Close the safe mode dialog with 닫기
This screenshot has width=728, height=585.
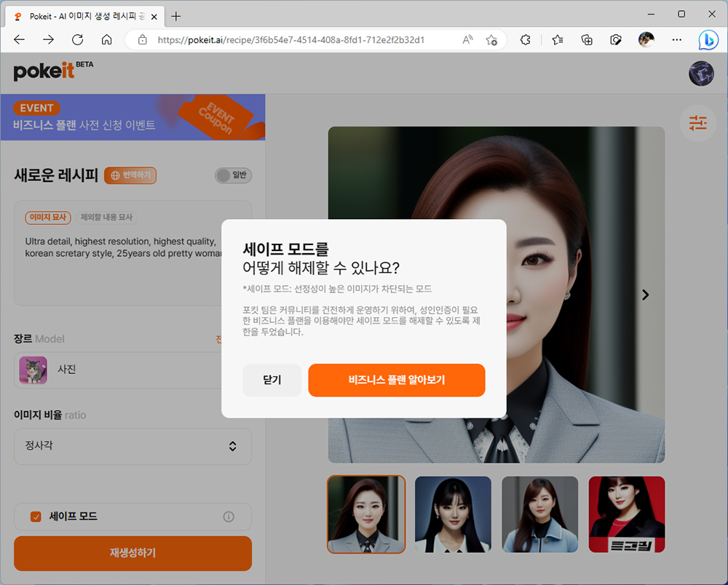[272, 380]
